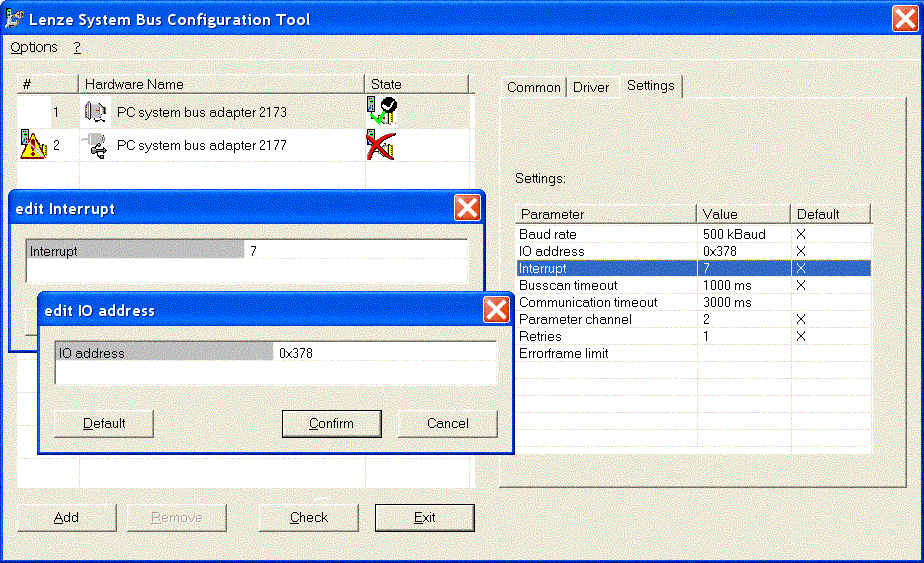Select the Baud rate parameter row
Viewport: 924px width, 563px height.
pos(606,234)
